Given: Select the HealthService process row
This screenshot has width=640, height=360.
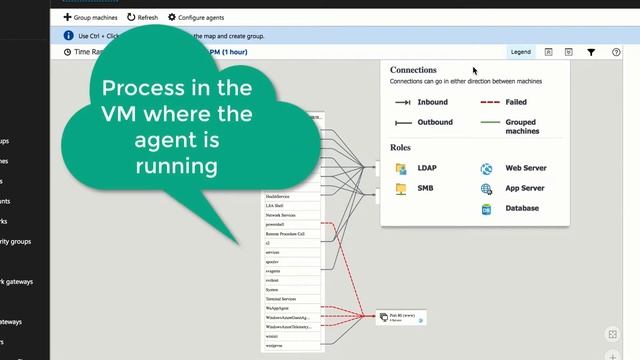Looking at the screenshot, I should click(292, 196).
